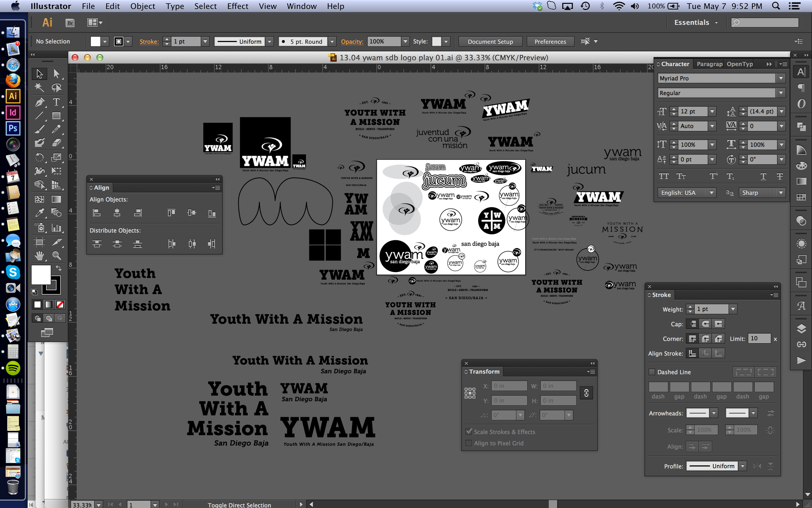
Task: Select the Direct Selection tool
Action: click(57, 73)
